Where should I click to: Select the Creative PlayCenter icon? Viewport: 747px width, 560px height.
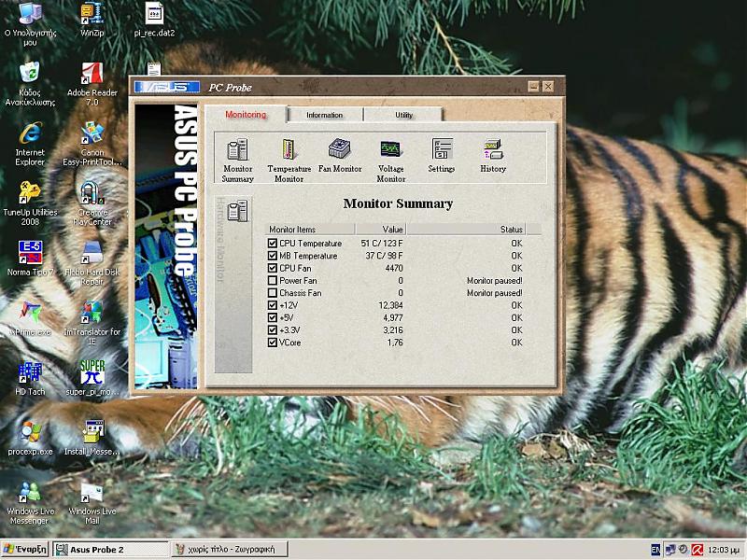click(x=92, y=203)
